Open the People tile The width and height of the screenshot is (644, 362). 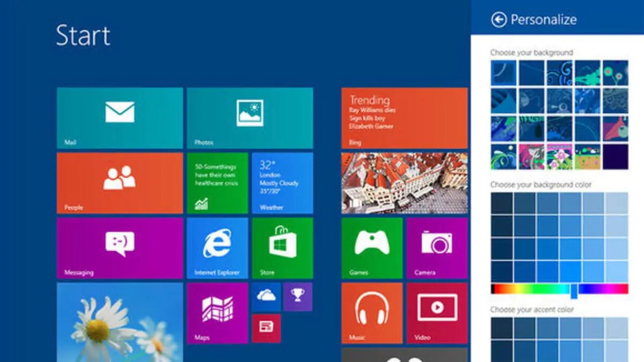(120, 183)
